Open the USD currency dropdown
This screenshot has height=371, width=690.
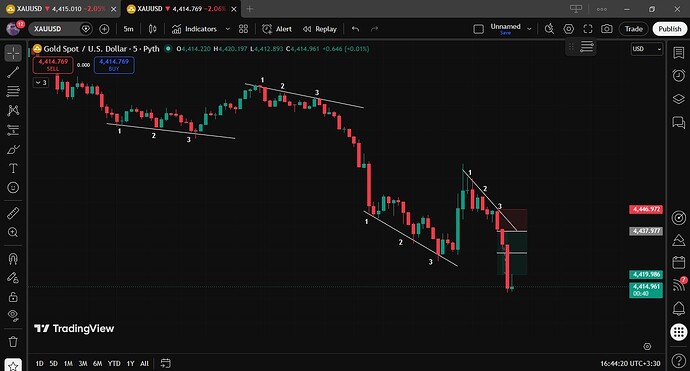(x=646, y=49)
